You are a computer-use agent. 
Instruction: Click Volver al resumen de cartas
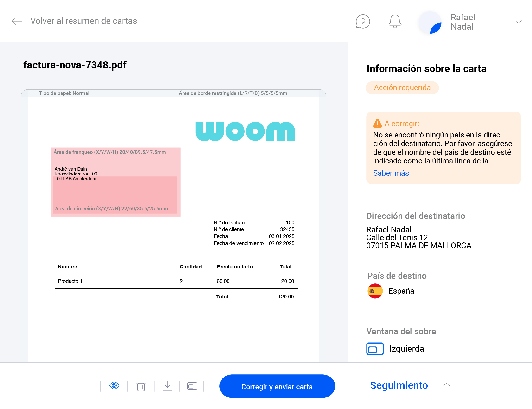(x=83, y=21)
